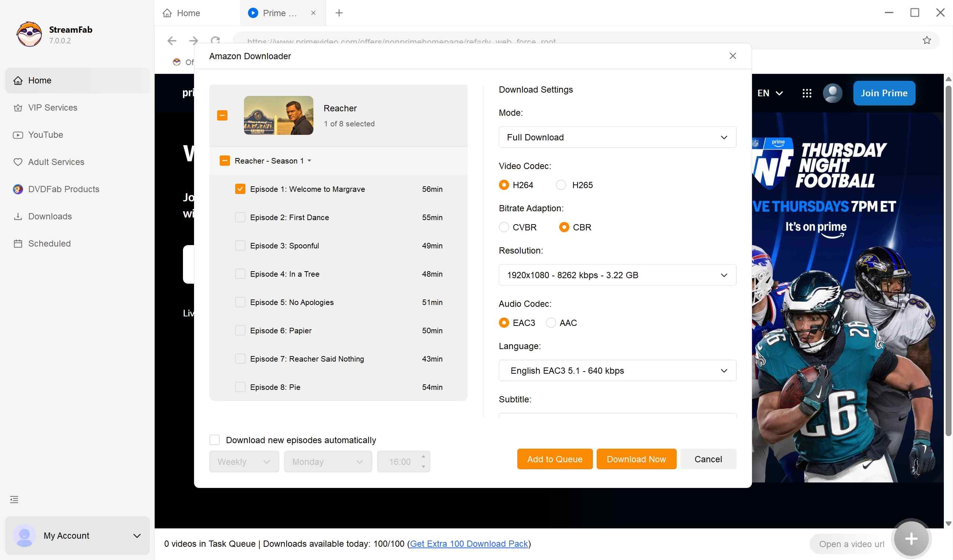Expand the Mode Full Download dropdown
Image resolution: width=953 pixels, height=560 pixels.
coord(617,137)
